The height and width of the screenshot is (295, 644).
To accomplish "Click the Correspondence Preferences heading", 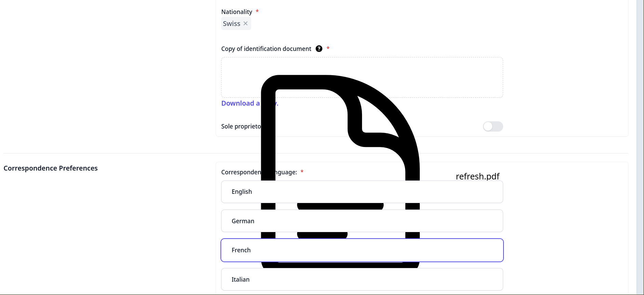I will 51,168.
